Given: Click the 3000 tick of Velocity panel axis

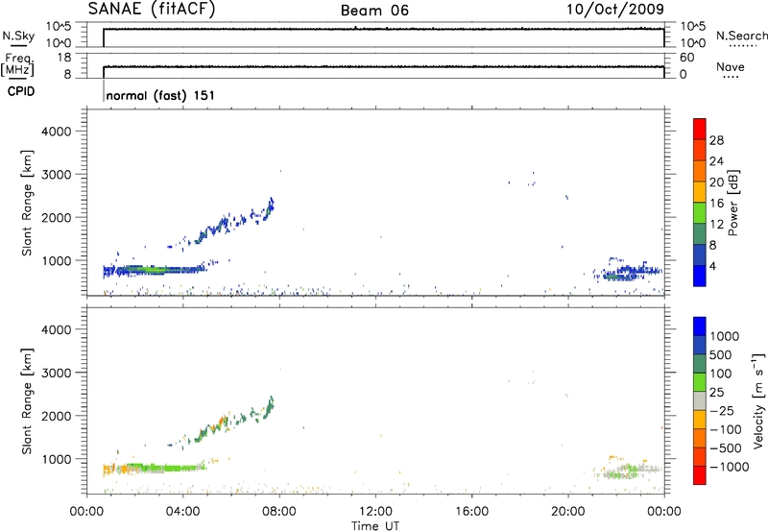Looking at the screenshot, I should point(57,373).
